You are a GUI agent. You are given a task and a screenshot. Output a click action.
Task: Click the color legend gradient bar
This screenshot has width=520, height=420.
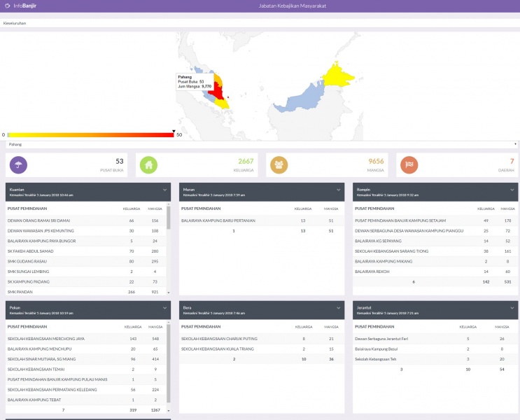[90, 134]
